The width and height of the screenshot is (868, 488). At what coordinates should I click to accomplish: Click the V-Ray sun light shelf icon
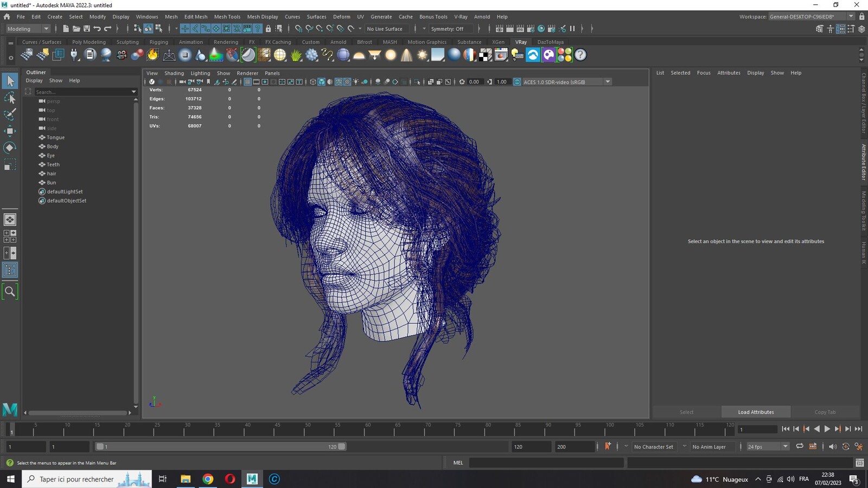(x=422, y=55)
